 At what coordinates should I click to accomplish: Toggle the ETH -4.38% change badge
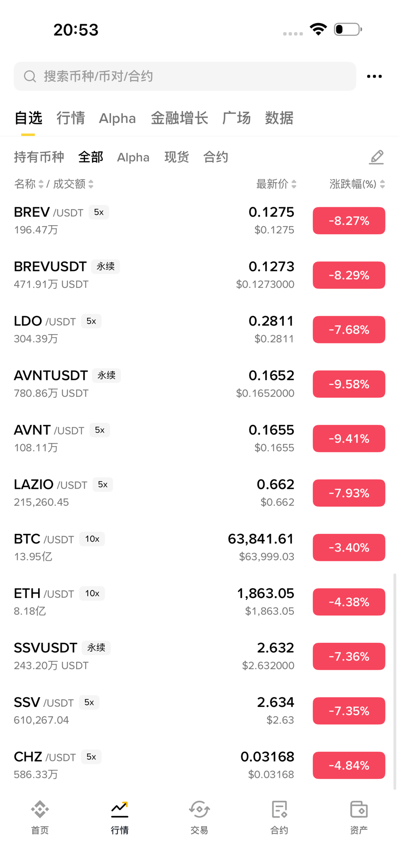tap(348, 602)
